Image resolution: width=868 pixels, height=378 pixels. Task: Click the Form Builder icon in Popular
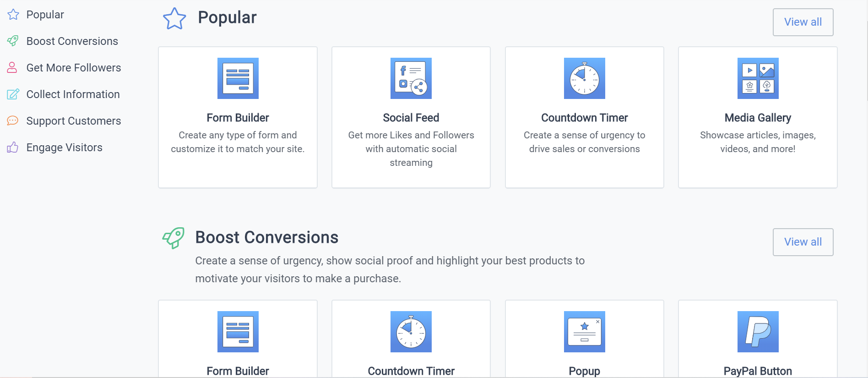click(238, 78)
